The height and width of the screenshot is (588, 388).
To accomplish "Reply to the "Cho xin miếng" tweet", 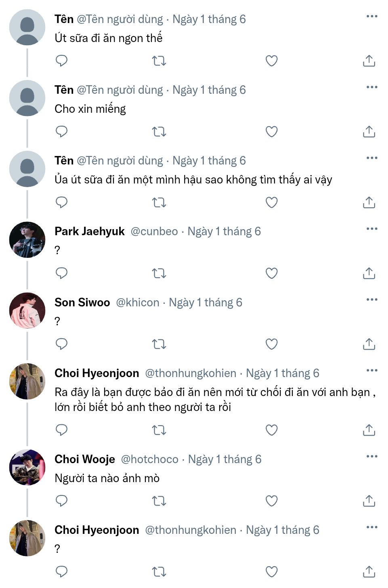I will pos(61,131).
